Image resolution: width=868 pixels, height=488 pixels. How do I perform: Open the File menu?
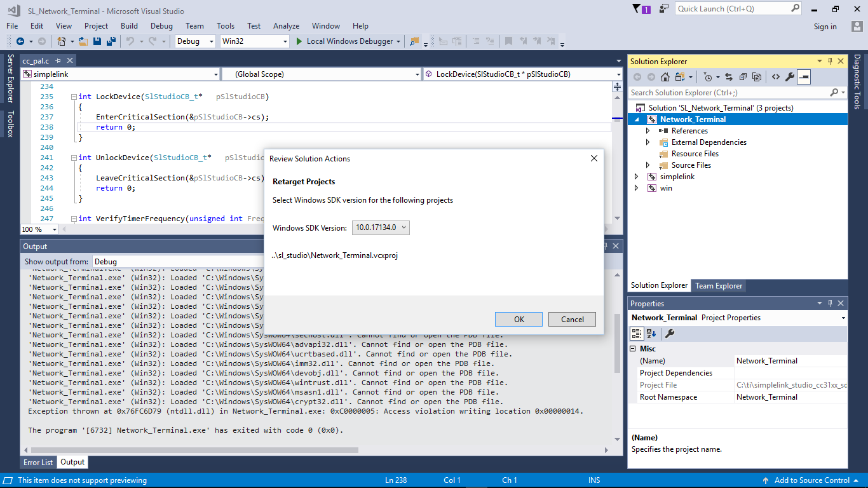(12, 26)
